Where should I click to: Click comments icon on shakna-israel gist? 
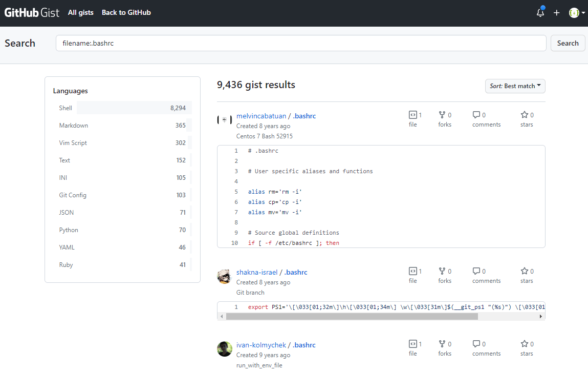coord(476,271)
